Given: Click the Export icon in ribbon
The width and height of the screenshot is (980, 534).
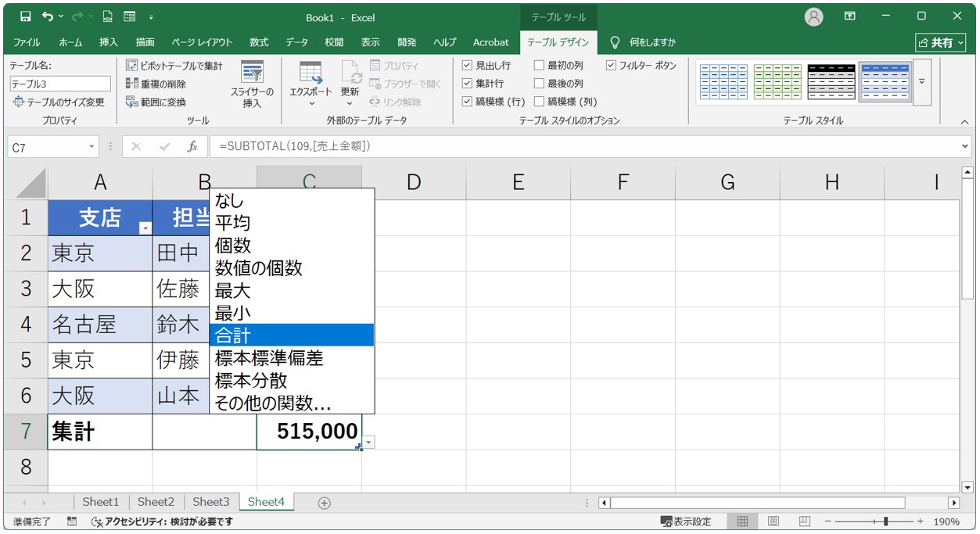Looking at the screenshot, I should (311, 73).
